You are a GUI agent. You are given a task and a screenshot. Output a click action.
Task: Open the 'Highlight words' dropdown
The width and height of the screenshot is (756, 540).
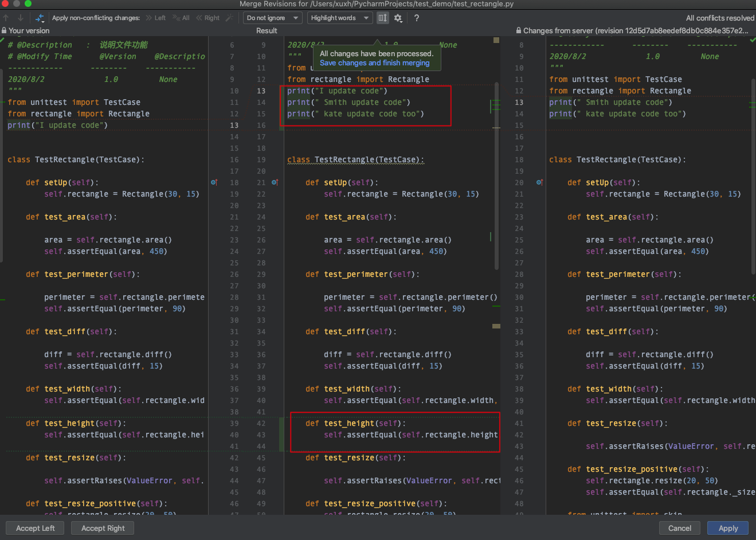coord(340,18)
